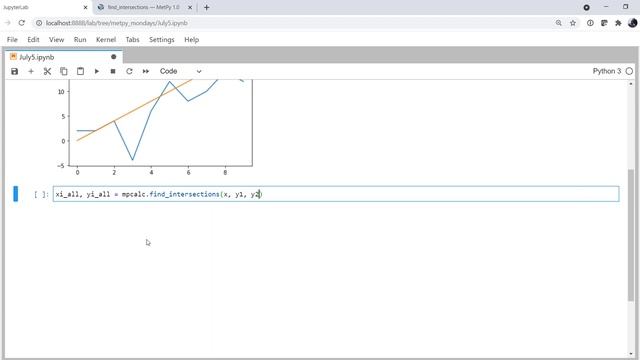The width and height of the screenshot is (640, 360).
Task: Open the browser zoom magnifier icon
Action: (558, 23)
